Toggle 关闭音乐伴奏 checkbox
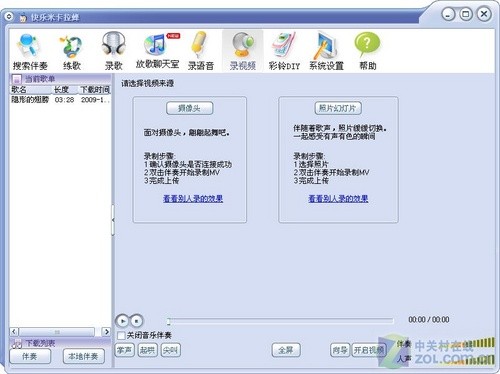This screenshot has width=500, height=374. click(x=121, y=335)
